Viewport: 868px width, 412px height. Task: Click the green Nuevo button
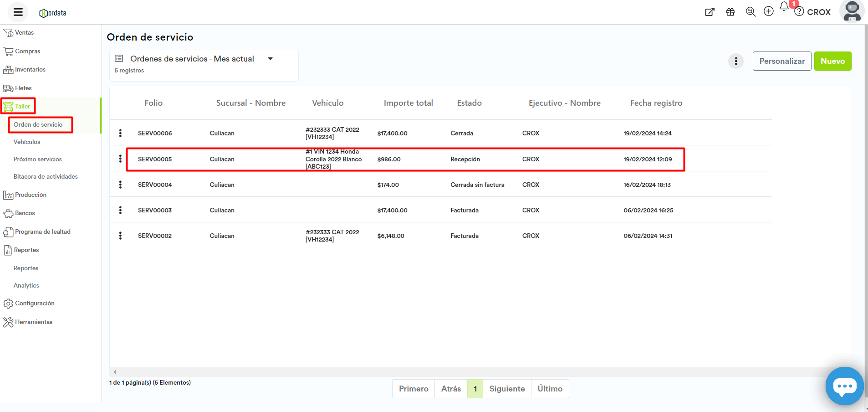(x=832, y=61)
